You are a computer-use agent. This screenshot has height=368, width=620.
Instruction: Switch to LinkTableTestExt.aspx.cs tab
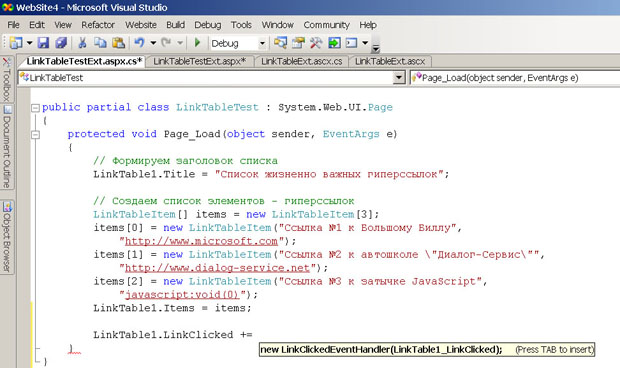[84, 61]
